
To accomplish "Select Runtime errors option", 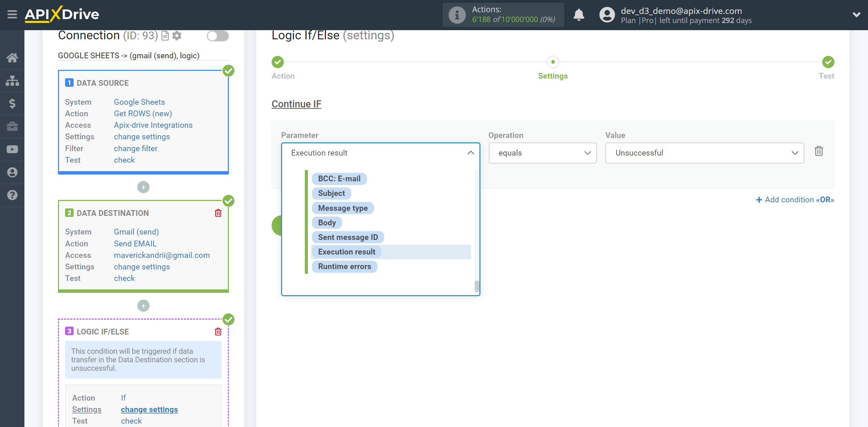I will 344,266.
